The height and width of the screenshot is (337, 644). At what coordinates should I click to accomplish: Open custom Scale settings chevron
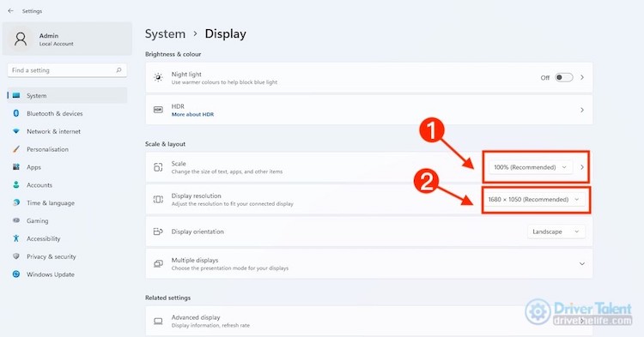[x=582, y=167]
